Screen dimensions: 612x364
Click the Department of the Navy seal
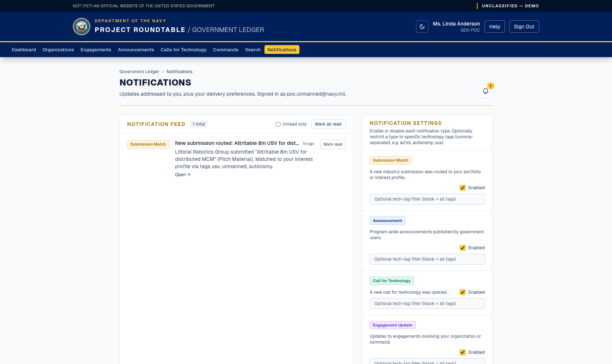pos(82,27)
